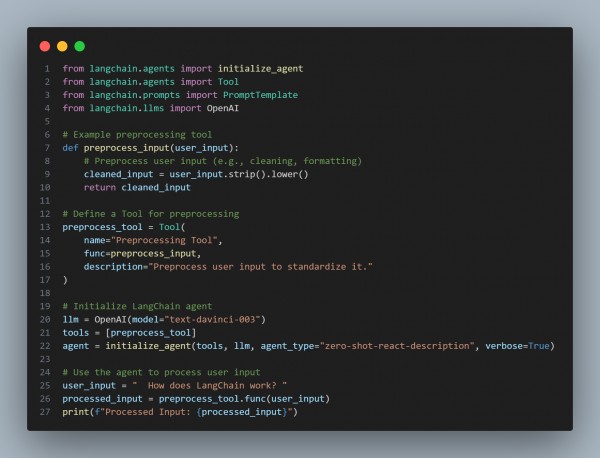Click '[preprocess_tool]' list on line 21
The image size is (600, 458).
coord(151,332)
